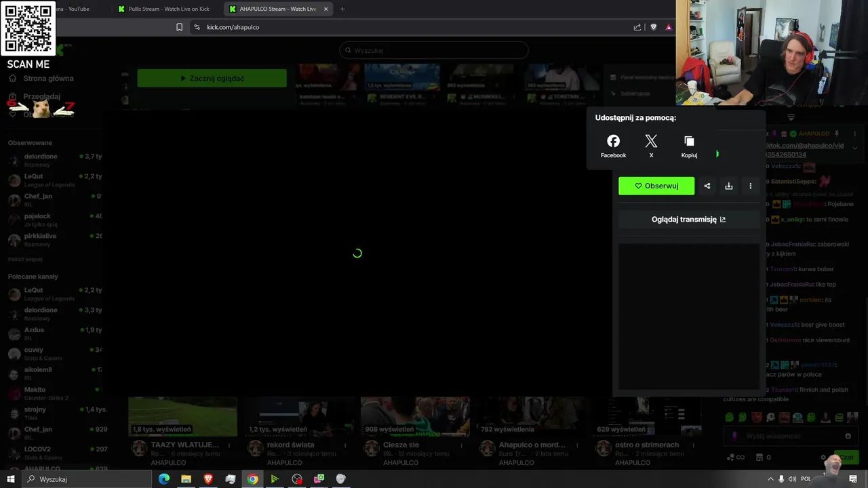Bookmark the page with the address bar bookmark icon

[x=179, y=27]
